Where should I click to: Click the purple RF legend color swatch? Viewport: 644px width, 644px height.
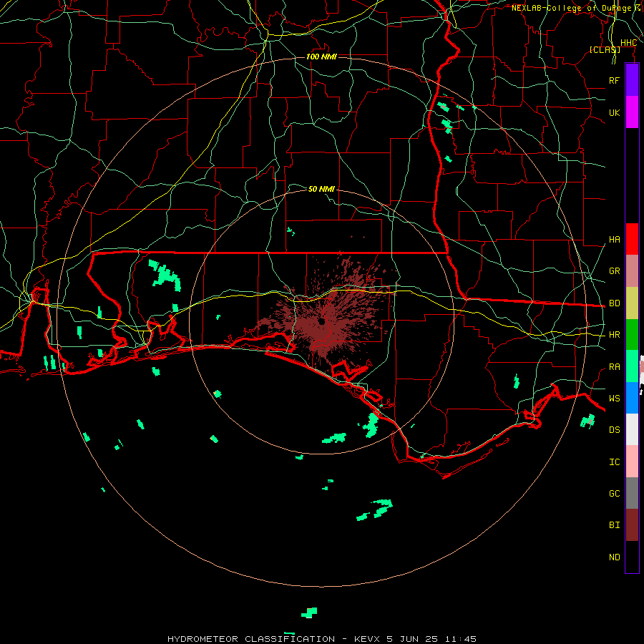click(x=632, y=80)
